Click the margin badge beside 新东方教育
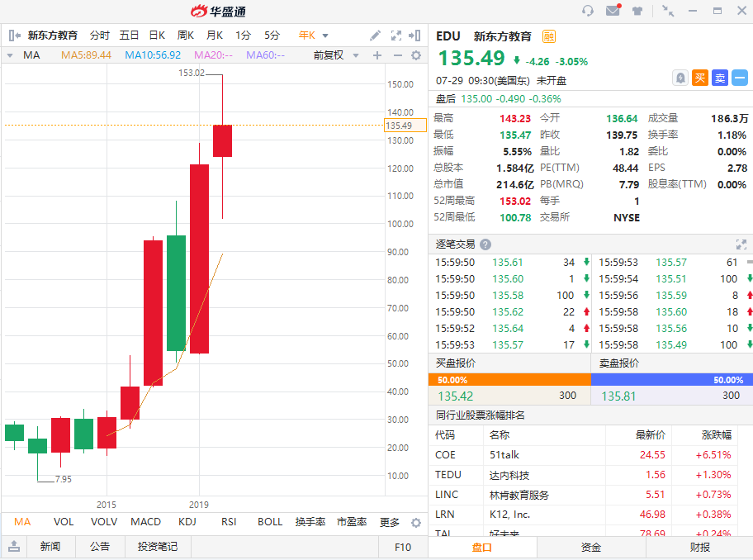This screenshot has width=753, height=560. (549, 36)
